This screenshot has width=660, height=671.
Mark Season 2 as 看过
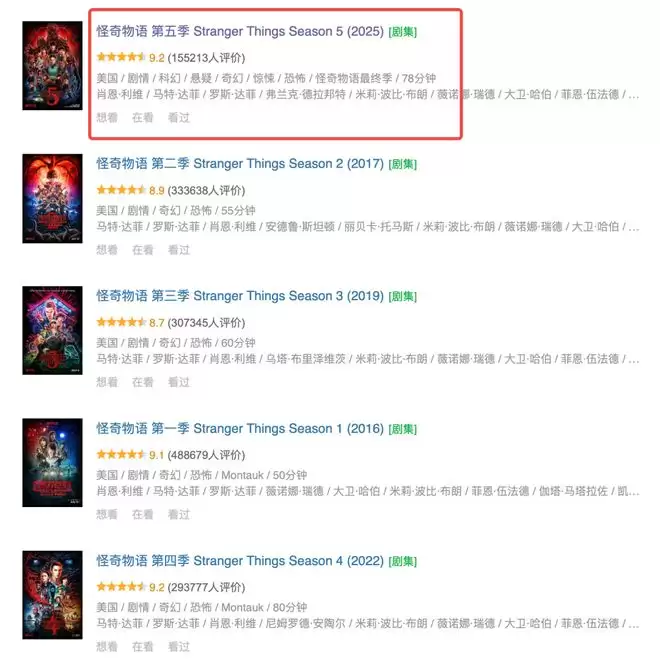(x=179, y=249)
